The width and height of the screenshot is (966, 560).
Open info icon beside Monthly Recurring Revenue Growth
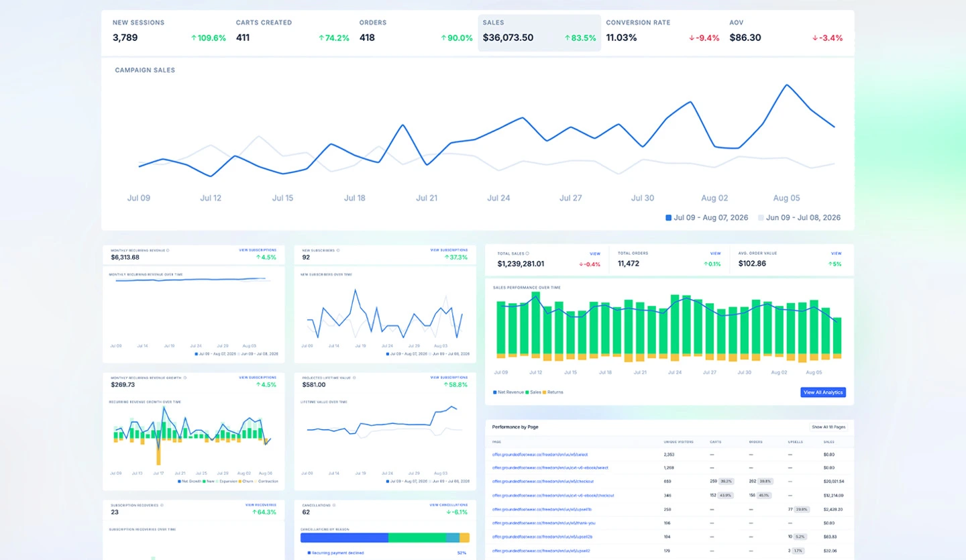click(x=186, y=378)
